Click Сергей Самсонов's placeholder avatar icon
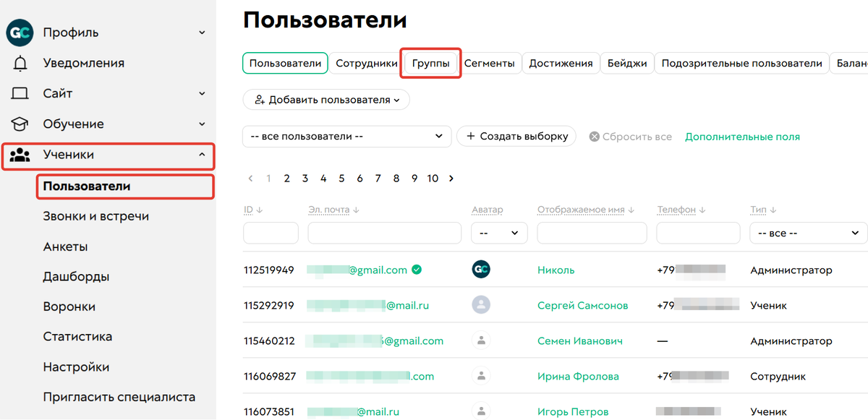This screenshot has height=420, width=868. 481,304
